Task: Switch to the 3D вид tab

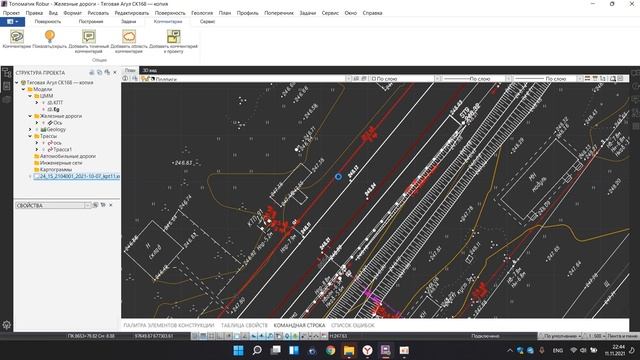Action: pos(149,71)
